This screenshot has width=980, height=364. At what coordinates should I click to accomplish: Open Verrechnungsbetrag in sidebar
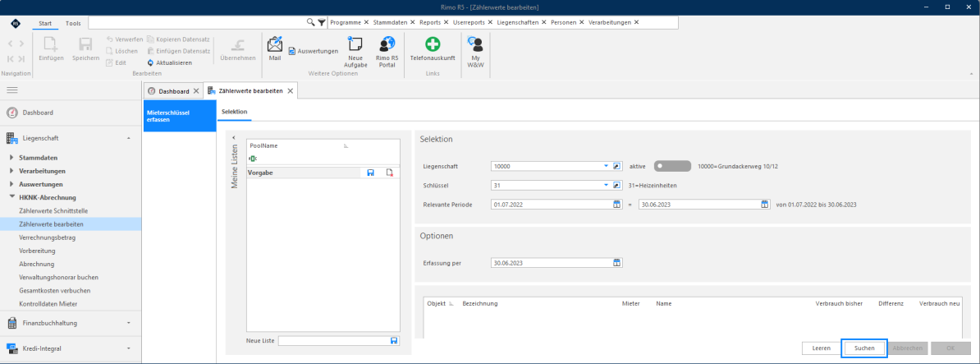[48, 237]
